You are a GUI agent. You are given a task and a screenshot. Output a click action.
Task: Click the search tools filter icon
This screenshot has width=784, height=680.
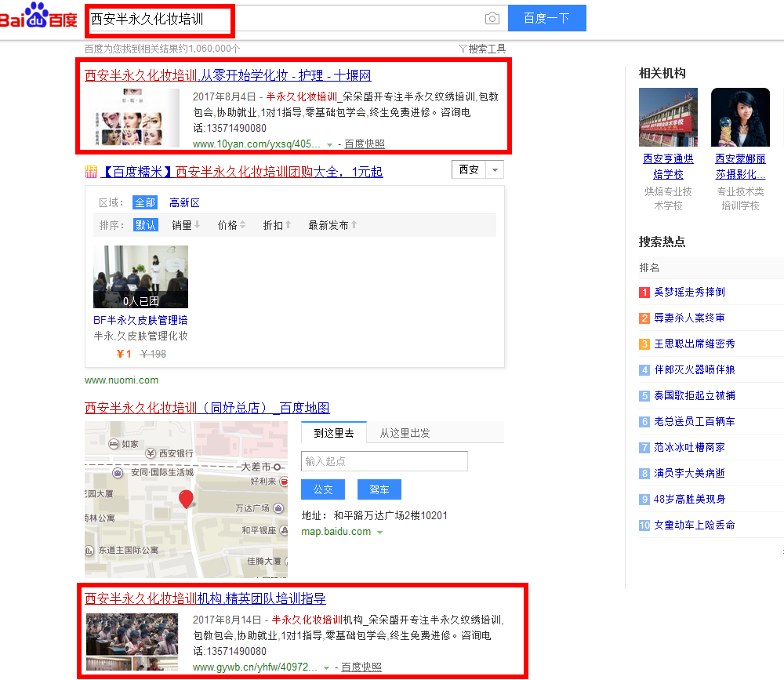tap(463, 49)
